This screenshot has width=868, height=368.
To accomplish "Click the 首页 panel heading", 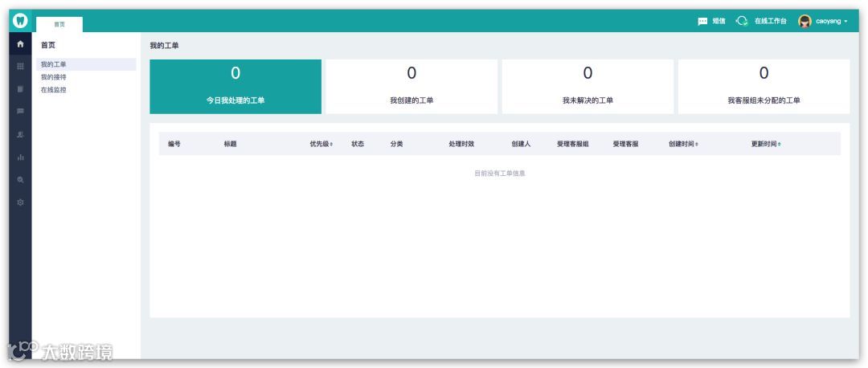I will click(48, 45).
